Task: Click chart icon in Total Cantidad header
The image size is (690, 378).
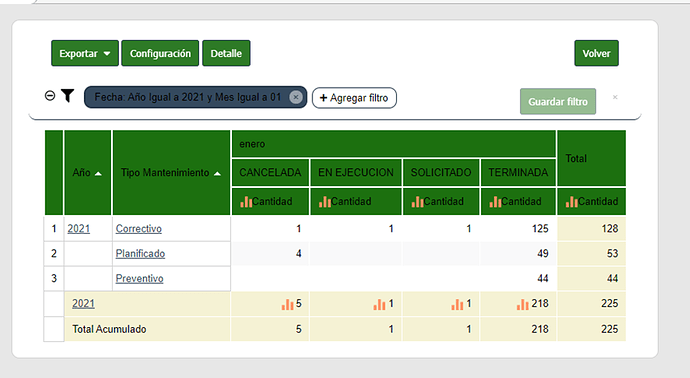Action: [x=572, y=202]
